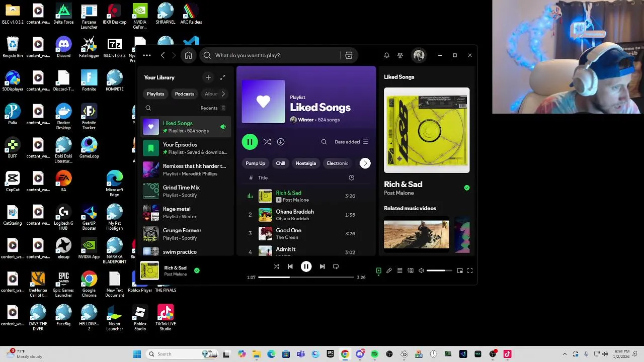The width and height of the screenshot is (644, 362).
Task: Enter full screen player mode
Action: click(x=470, y=270)
